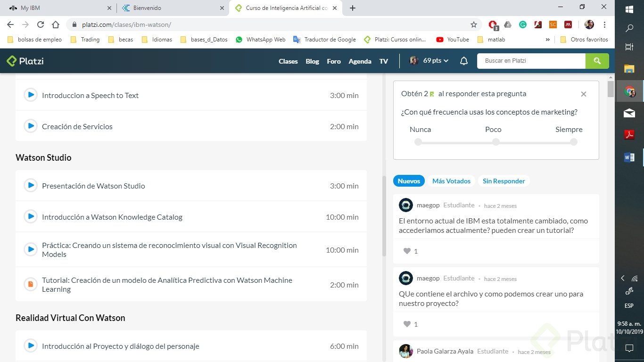
Task: Go back to the previous page
Action: pos(10,25)
